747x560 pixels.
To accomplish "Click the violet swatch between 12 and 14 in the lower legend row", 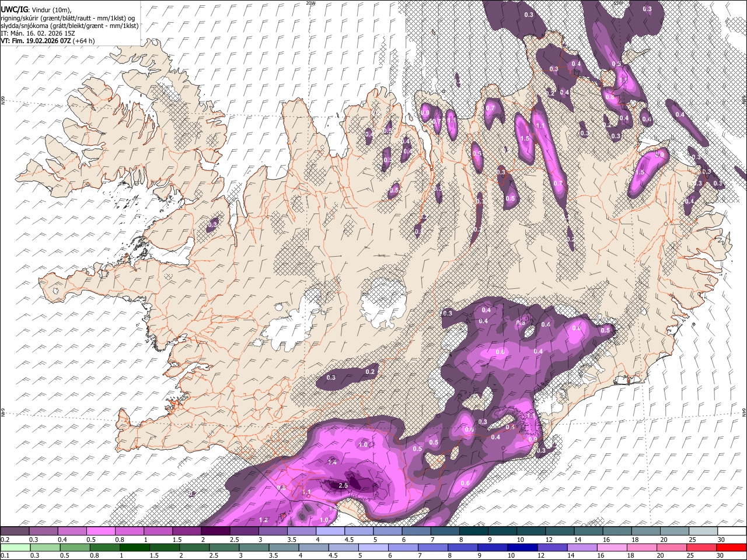I will pos(552,548).
